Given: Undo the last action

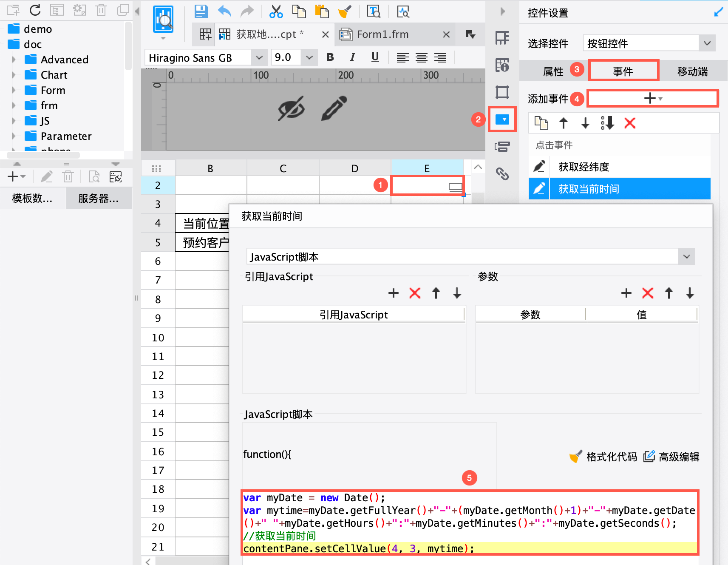Looking at the screenshot, I should (x=224, y=11).
